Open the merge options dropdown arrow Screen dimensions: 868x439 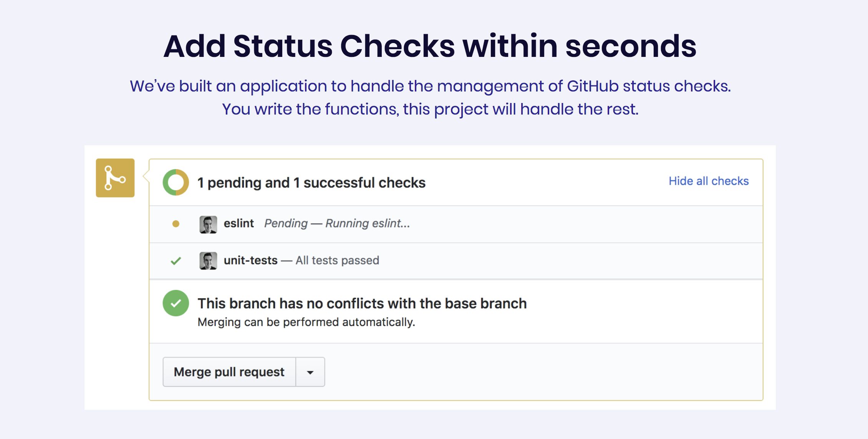(310, 371)
